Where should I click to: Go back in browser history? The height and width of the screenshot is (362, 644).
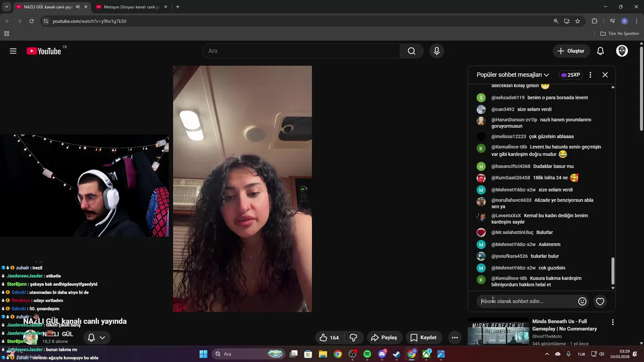[7, 21]
